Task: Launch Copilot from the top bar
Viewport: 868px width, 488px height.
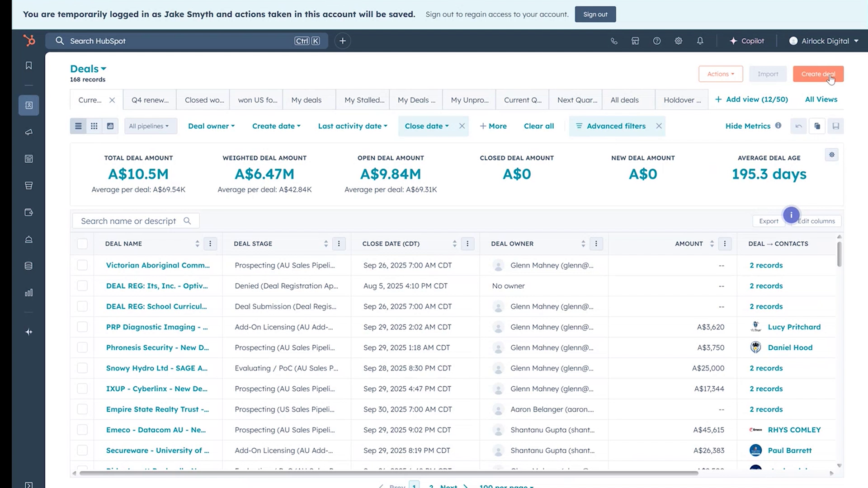Action: pyautogui.click(x=747, y=41)
